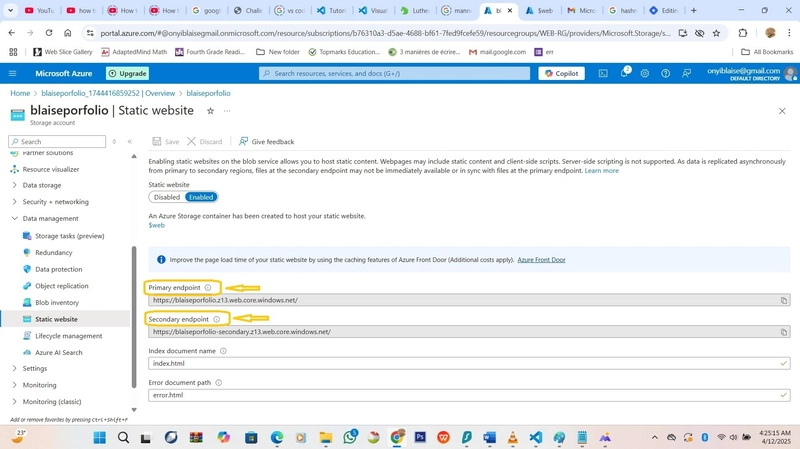Open Visual Studio Code from the taskbar
Image resolution: width=800 pixels, height=449 pixels.
coord(536,437)
